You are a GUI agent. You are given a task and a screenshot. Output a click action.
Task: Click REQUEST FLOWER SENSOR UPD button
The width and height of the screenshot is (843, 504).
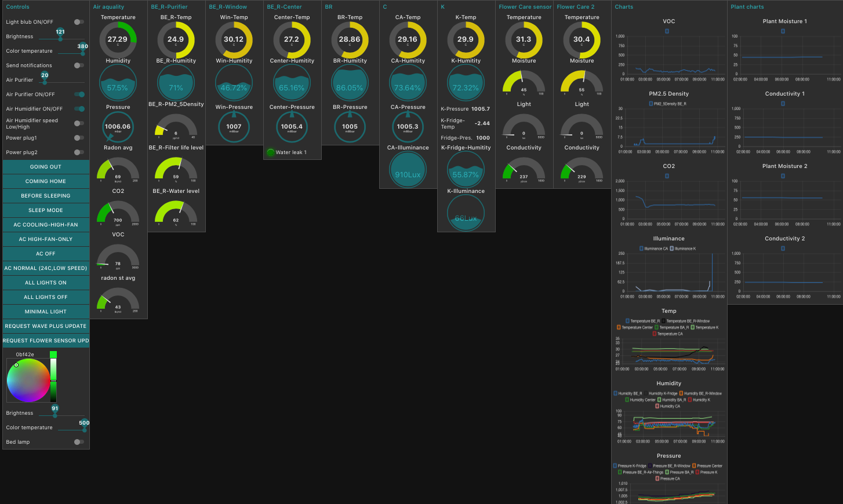coord(46,341)
